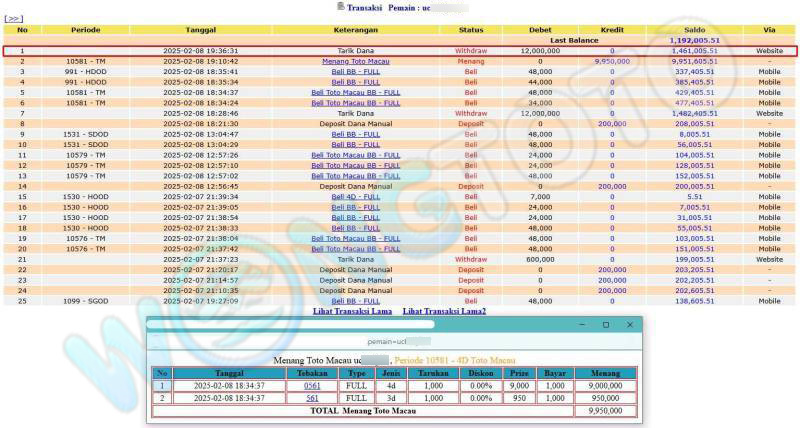Open Beli BB - FULL from 18:35:41
800x428 pixels.
point(355,72)
